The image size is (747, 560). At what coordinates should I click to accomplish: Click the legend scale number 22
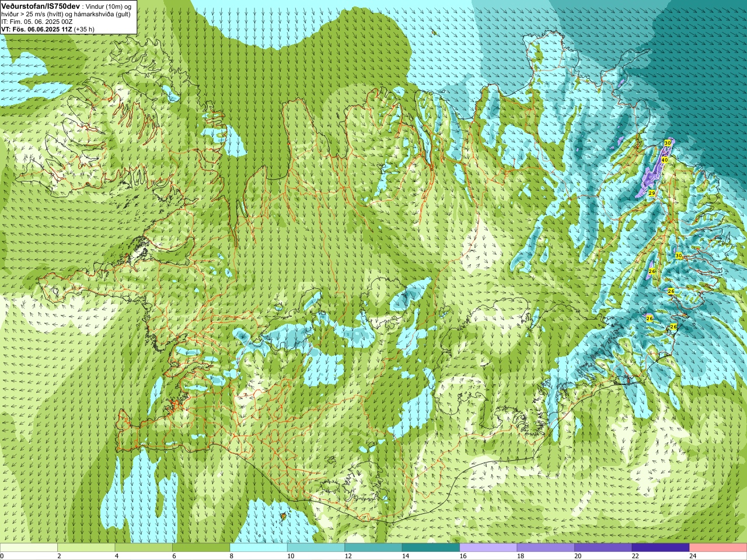(x=636, y=556)
